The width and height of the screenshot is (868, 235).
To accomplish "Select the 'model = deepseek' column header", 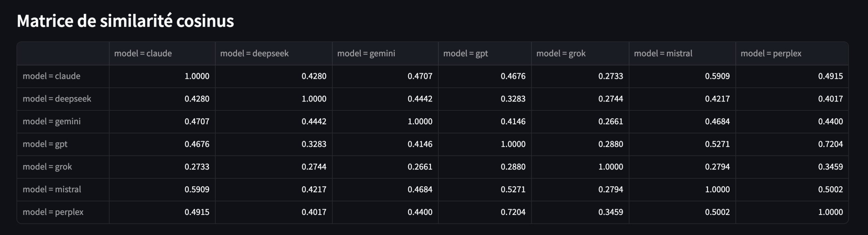I will 254,53.
